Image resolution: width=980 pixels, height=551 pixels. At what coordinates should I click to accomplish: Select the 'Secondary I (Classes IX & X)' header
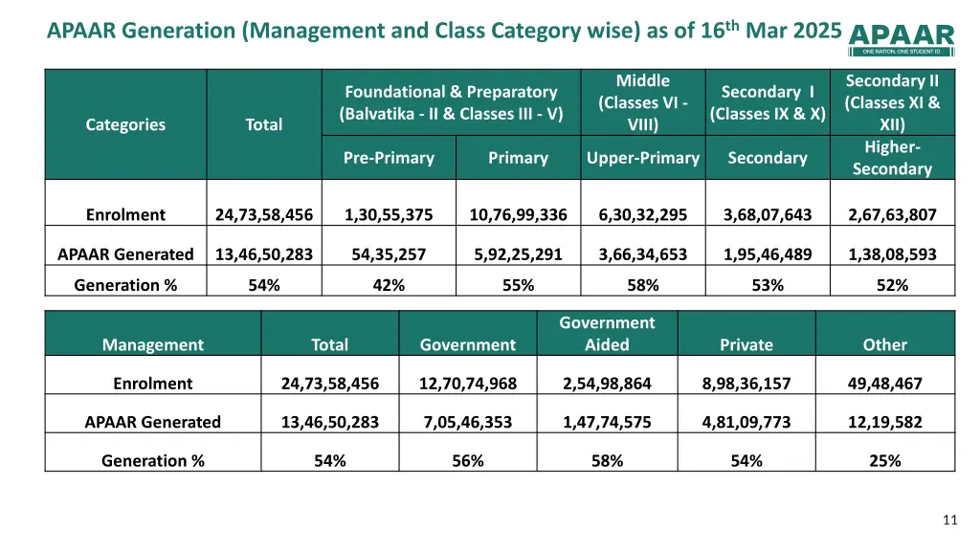coord(768,102)
